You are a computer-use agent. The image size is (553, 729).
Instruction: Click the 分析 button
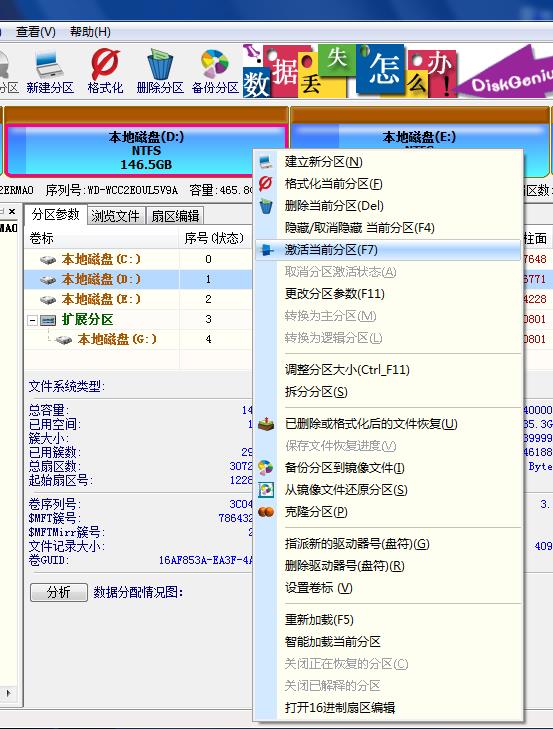59,592
